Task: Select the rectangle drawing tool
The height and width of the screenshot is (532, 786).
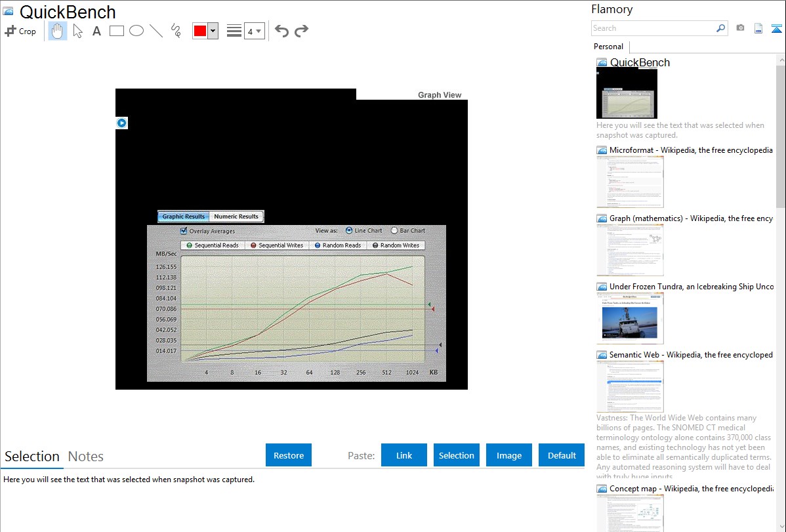Action: coord(117,31)
